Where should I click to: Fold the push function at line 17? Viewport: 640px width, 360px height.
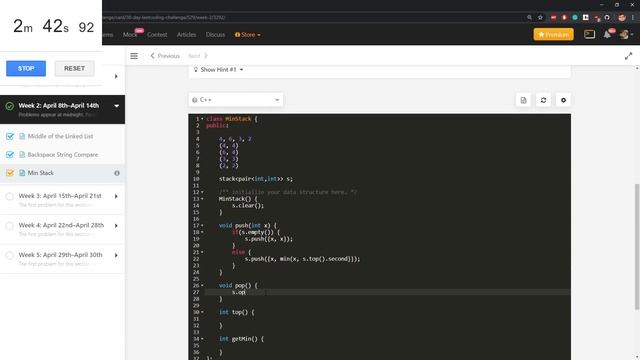(x=202, y=225)
